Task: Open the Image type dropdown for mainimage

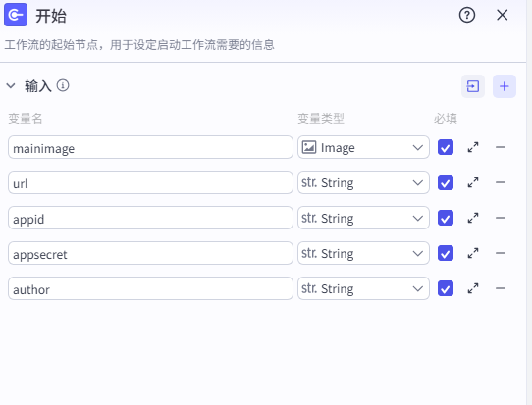Action: (x=363, y=147)
